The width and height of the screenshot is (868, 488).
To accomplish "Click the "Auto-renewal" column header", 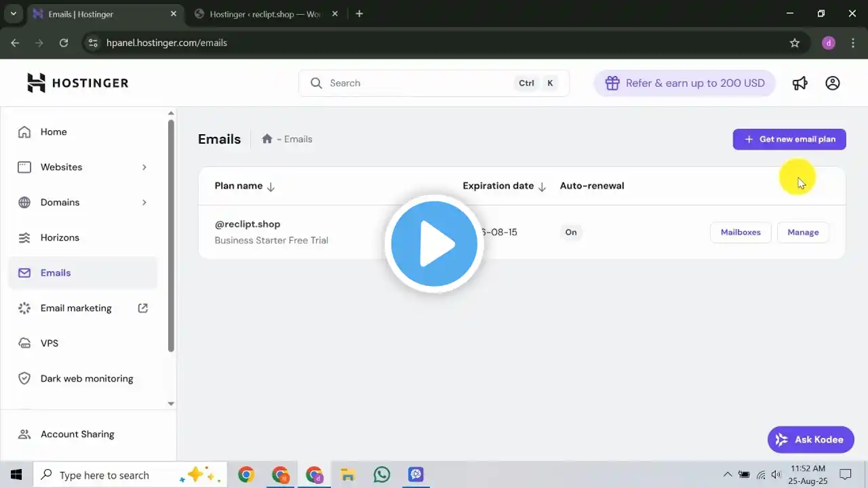I will click(x=592, y=186).
